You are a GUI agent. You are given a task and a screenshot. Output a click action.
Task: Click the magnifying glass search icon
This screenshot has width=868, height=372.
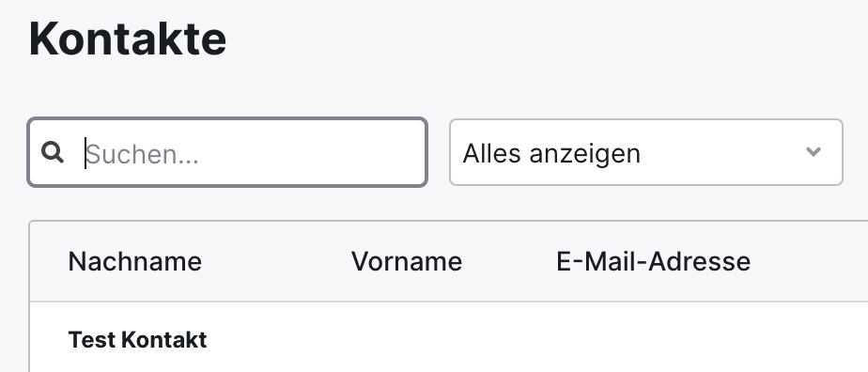click(x=53, y=151)
